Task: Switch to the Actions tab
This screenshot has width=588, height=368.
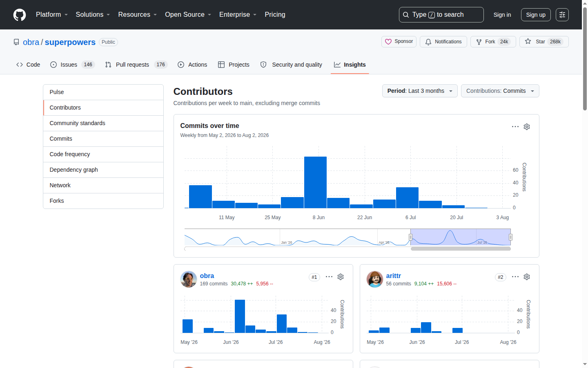Action: pos(192,65)
